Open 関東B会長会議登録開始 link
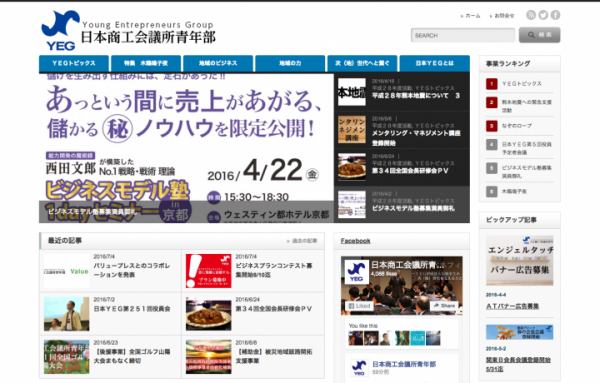The width and height of the screenshot is (600, 383). click(518, 364)
